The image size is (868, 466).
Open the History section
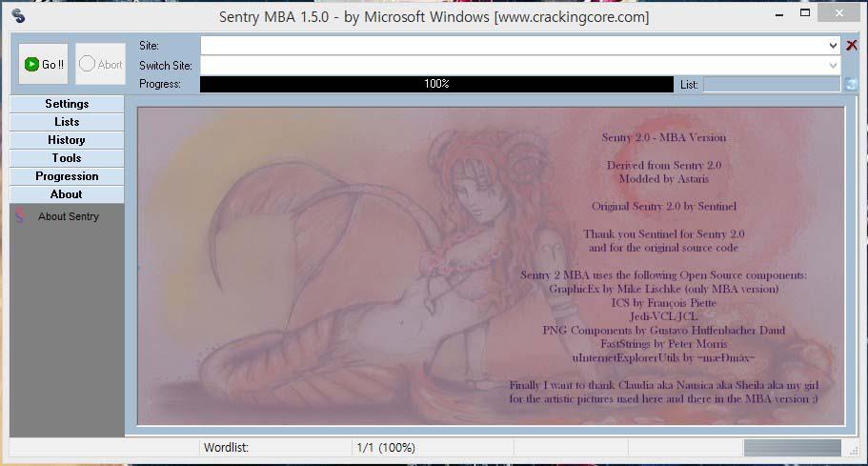pos(67,140)
